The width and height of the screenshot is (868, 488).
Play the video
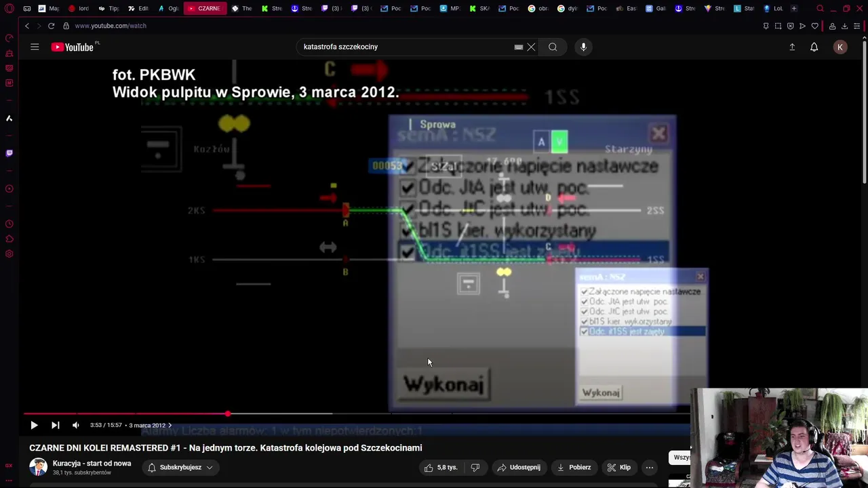34,425
